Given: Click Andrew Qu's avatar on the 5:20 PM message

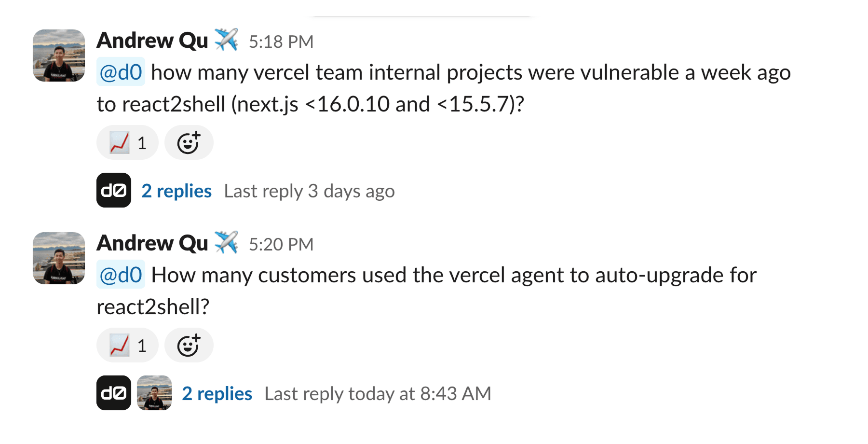Looking at the screenshot, I should [58, 258].
